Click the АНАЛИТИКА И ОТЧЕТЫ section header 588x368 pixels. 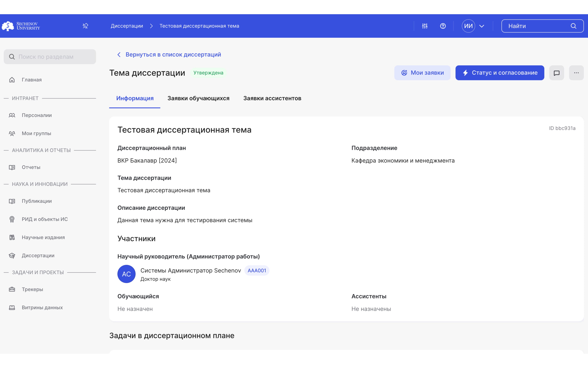click(41, 150)
